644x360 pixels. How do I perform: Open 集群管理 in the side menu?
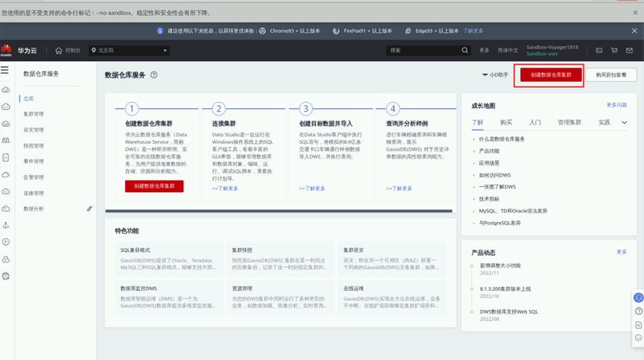34,114
